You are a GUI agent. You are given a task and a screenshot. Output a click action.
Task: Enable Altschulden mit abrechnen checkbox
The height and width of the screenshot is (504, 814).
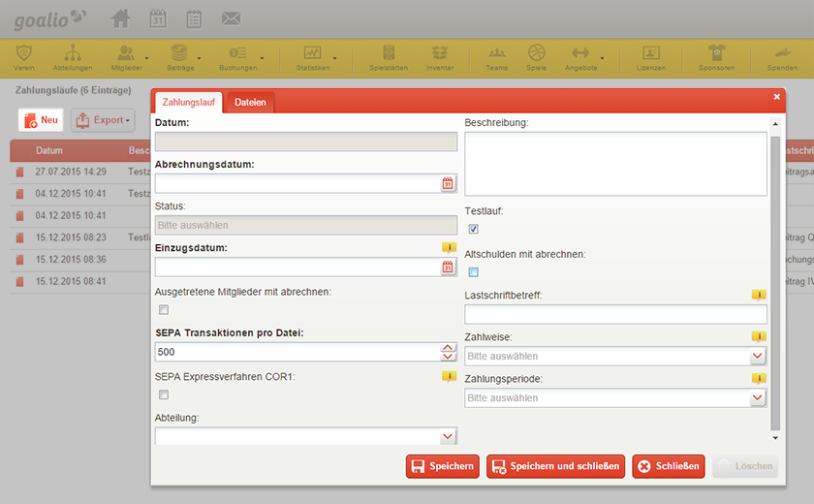click(474, 272)
